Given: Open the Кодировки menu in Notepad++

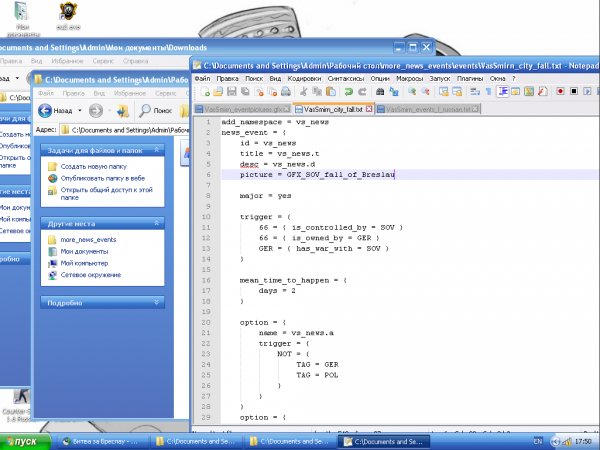Looking at the screenshot, I should coord(304,77).
